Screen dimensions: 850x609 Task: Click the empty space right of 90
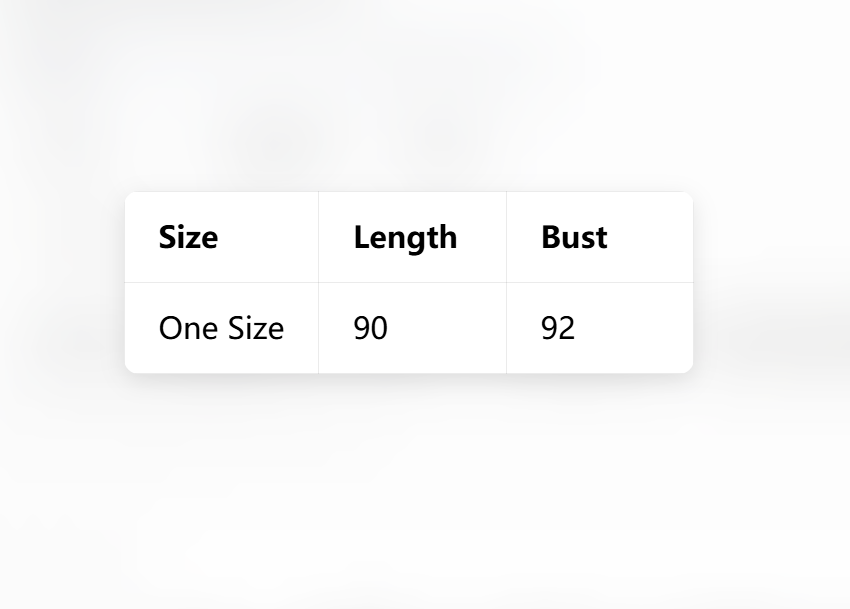click(447, 328)
